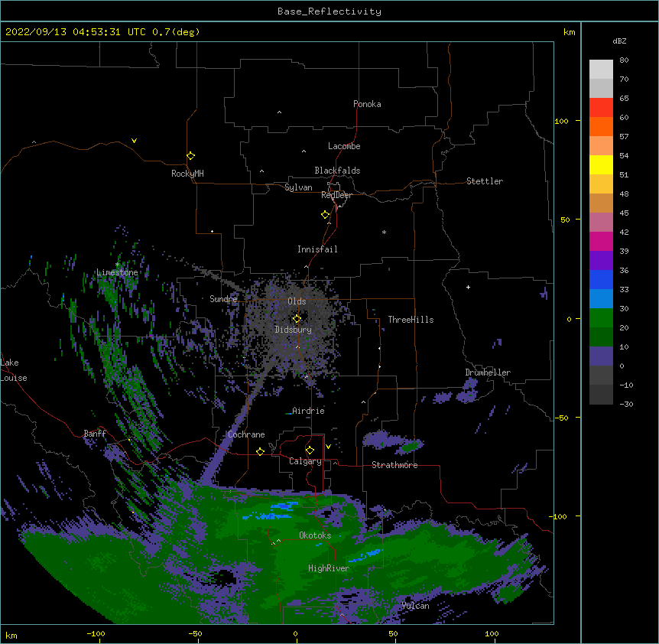Viewport: 659px width, 644px height.
Task: Click the Banff label
Action: coord(95,434)
